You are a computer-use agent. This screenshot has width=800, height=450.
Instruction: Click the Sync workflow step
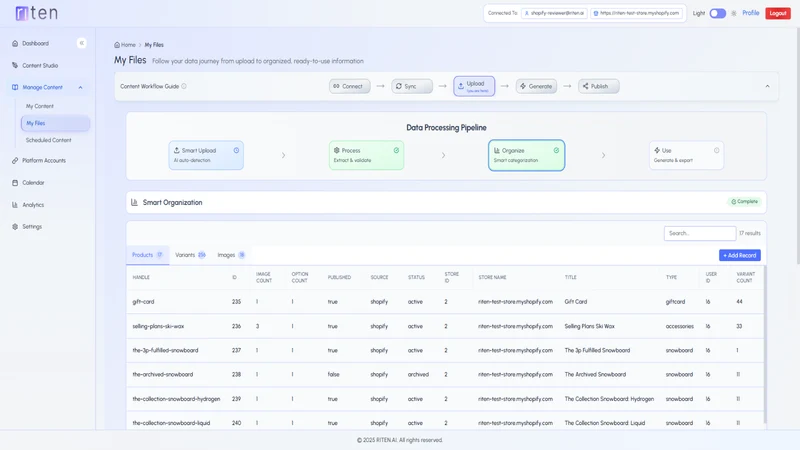[412, 86]
